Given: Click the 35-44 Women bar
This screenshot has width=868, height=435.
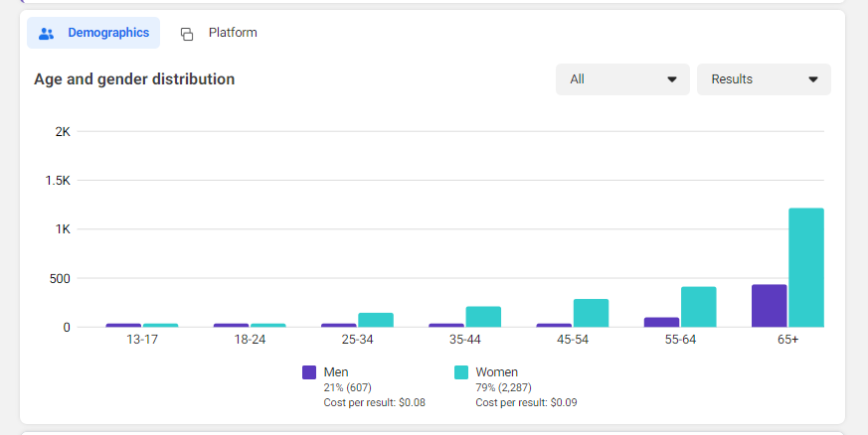Looking at the screenshot, I should click(483, 317).
